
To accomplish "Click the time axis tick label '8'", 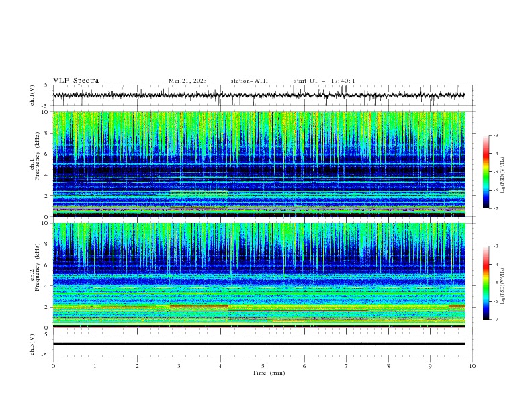I will click(388, 366).
